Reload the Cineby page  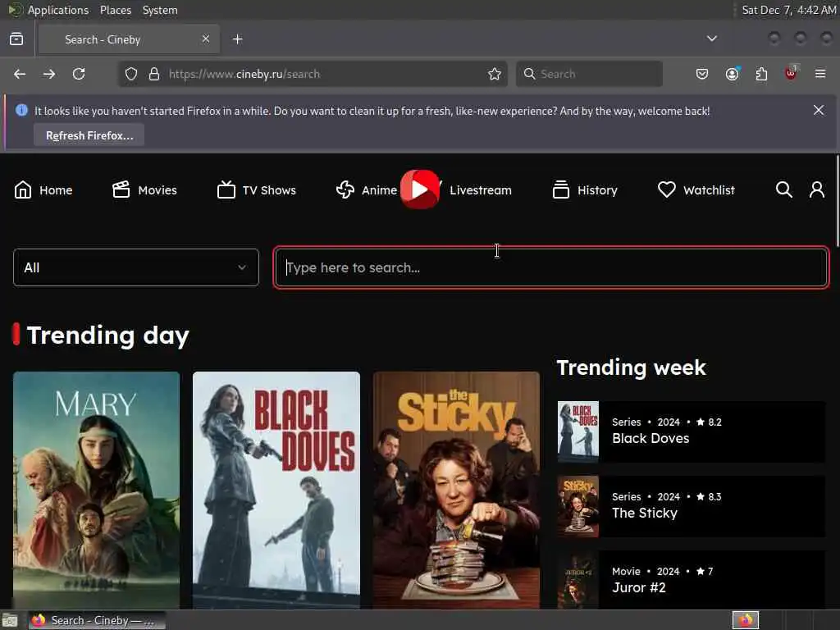(79, 74)
